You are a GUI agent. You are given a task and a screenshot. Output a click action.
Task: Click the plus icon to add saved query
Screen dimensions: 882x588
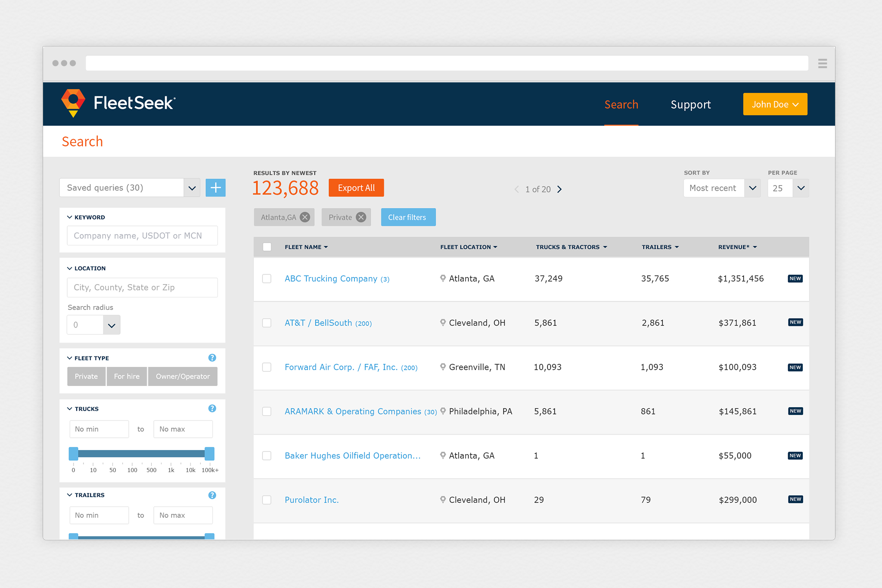215,188
